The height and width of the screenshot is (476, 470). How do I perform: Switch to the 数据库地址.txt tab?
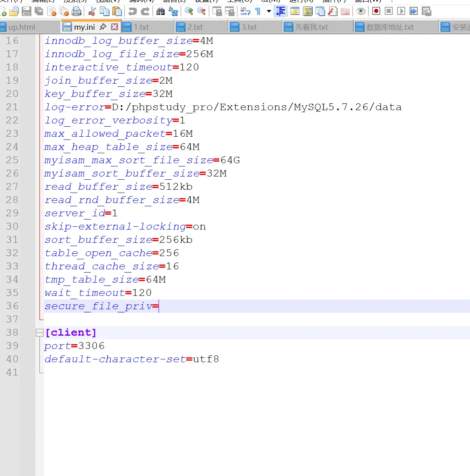pyautogui.click(x=390, y=27)
